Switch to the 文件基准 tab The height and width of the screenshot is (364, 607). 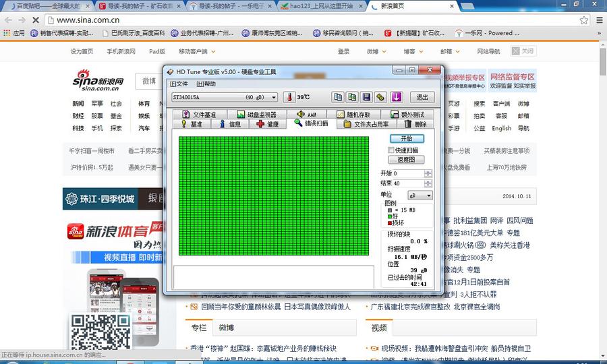200,115
